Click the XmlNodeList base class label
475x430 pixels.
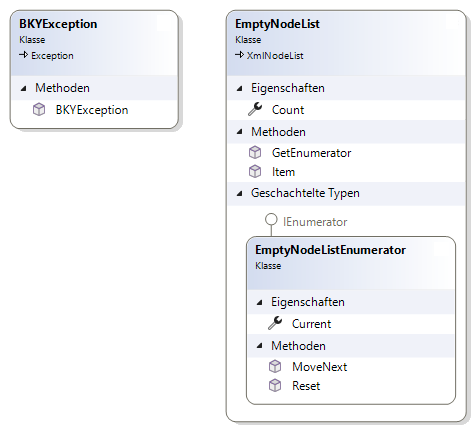[275, 55]
